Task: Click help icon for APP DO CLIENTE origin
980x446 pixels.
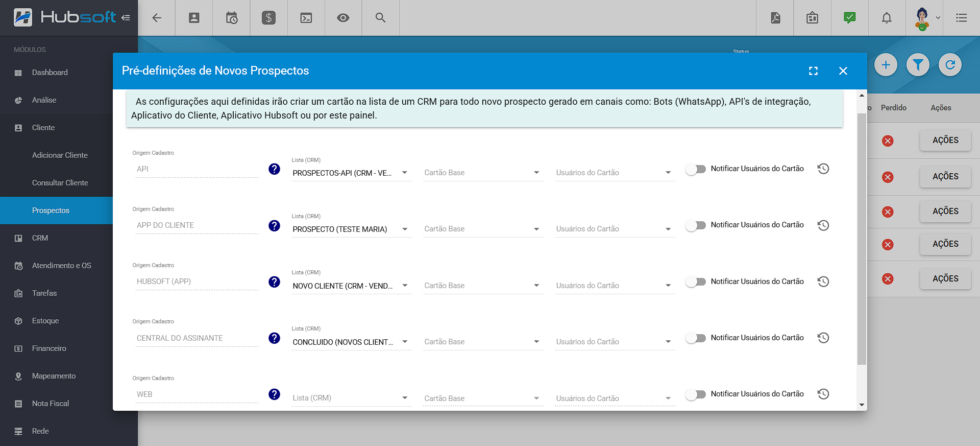Action: [x=275, y=225]
